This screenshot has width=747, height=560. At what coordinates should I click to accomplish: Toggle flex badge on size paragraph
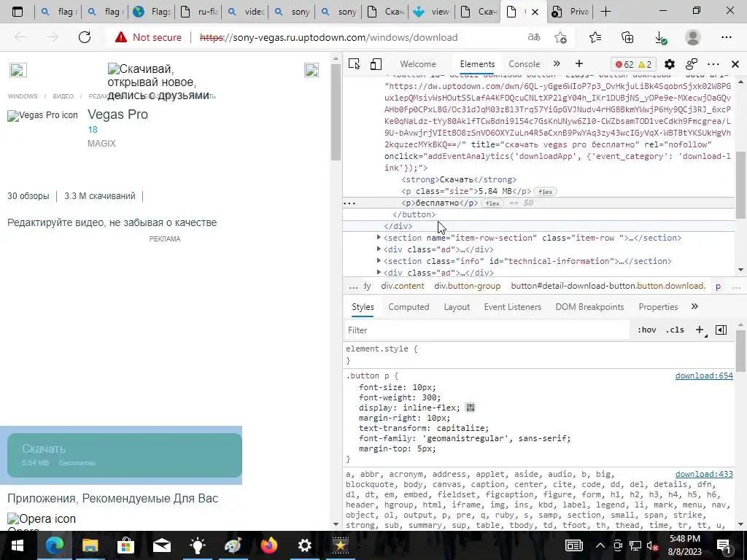pos(546,192)
